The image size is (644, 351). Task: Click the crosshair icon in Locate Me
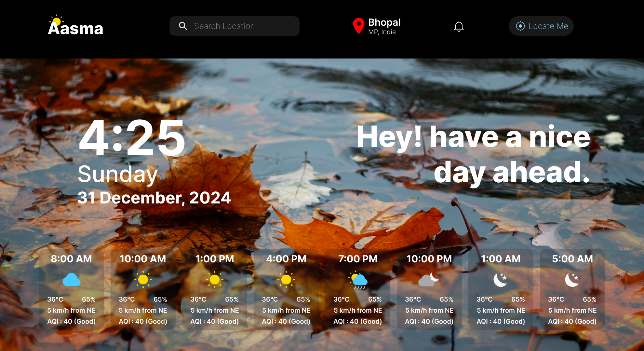(x=520, y=26)
